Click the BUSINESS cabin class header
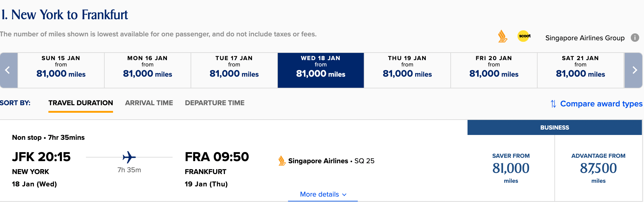Viewport: 644px width, 202px height. pyautogui.click(x=554, y=127)
